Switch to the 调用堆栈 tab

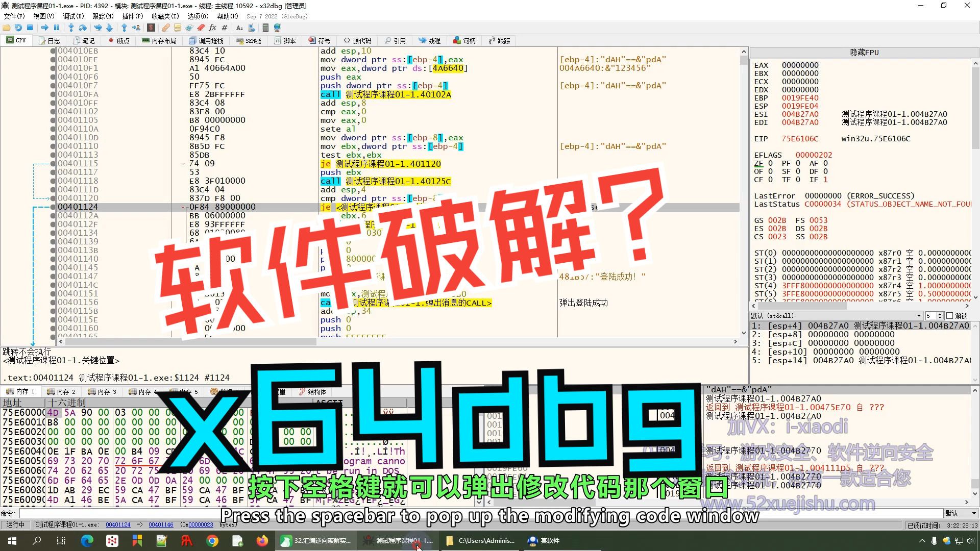click(x=206, y=41)
